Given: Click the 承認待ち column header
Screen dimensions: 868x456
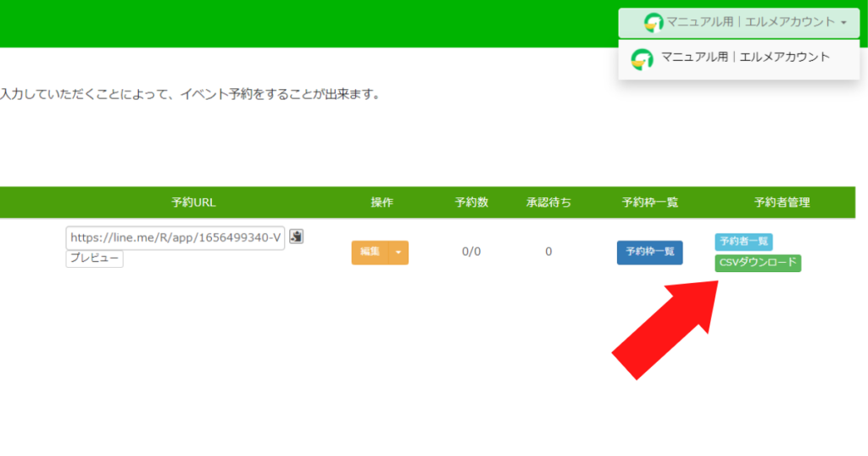Looking at the screenshot, I should tap(548, 203).
